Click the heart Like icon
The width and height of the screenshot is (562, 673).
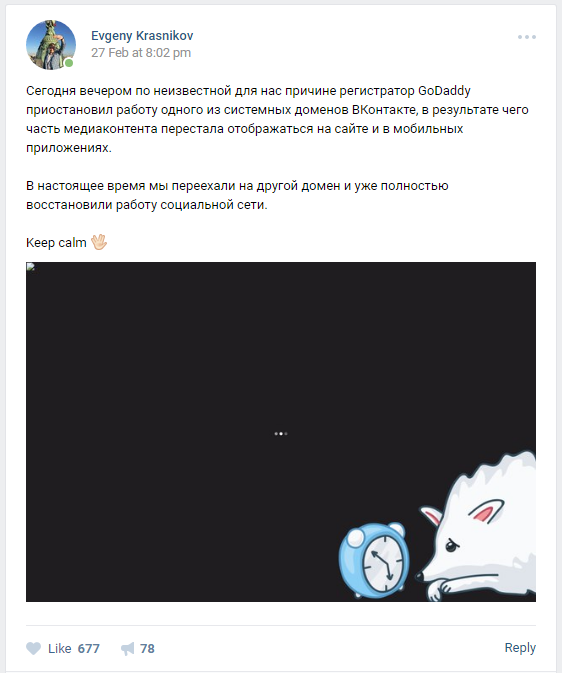coord(33,648)
